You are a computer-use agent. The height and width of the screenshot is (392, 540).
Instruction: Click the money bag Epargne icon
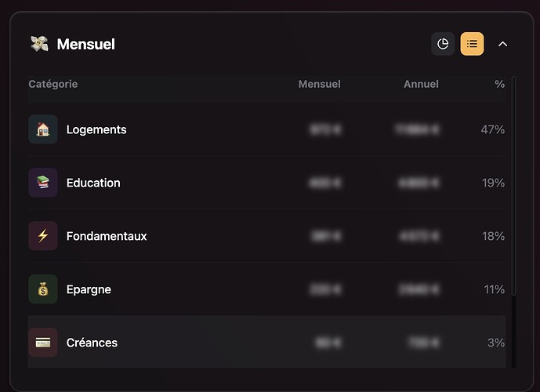(x=43, y=289)
